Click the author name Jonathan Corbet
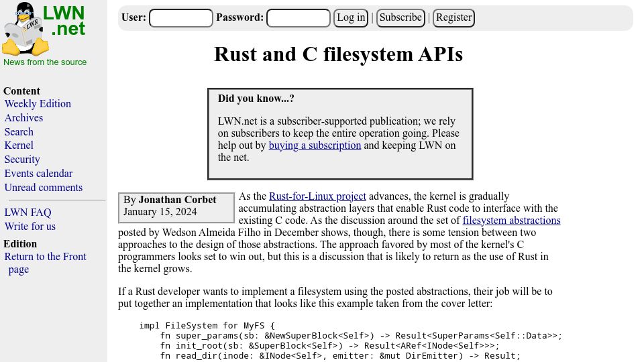644x362 pixels. tap(177, 200)
